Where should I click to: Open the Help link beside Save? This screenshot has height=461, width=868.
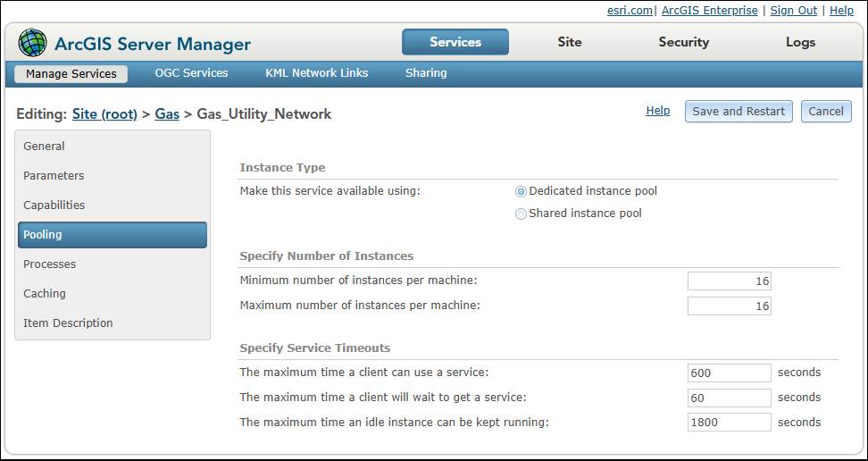(x=658, y=111)
